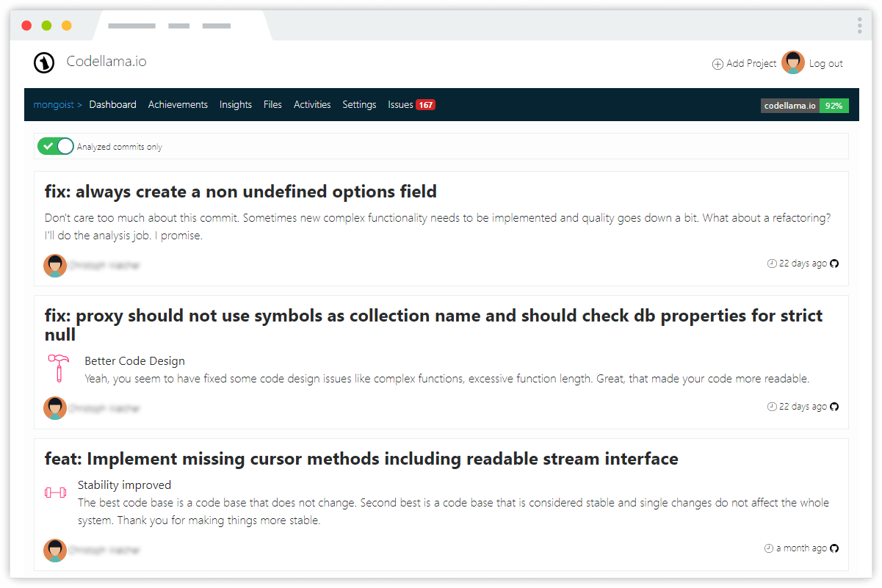The height and width of the screenshot is (588, 882).
Task: Open the Settings tab
Action: (x=359, y=105)
